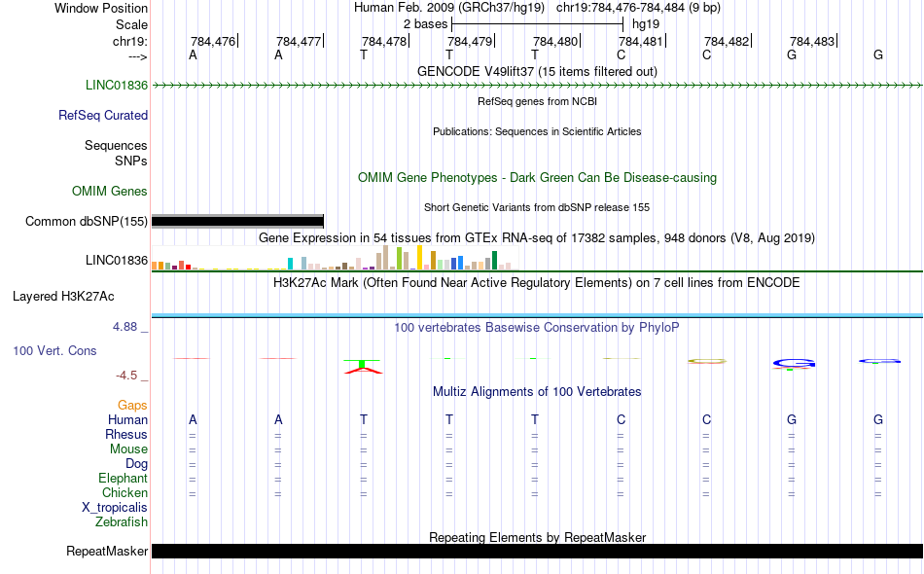Click the GENCODE V49lift37 track title

pyautogui.click(x=537, y=71)
